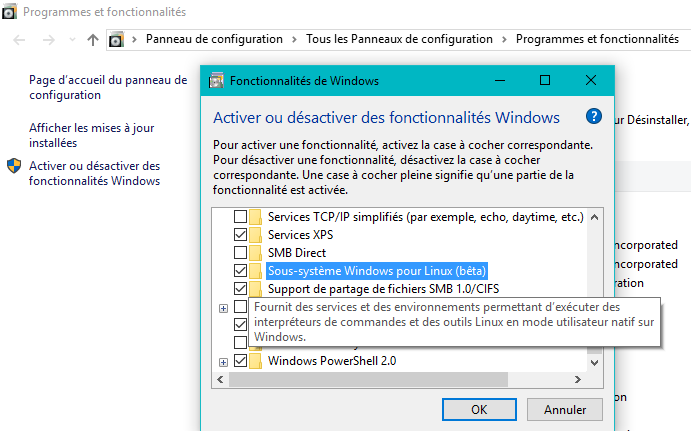Select Support de partage de fichiers SMB 1.0/CIFS
This screenshot has height=431, width=691.
click(x=383, y=289)
